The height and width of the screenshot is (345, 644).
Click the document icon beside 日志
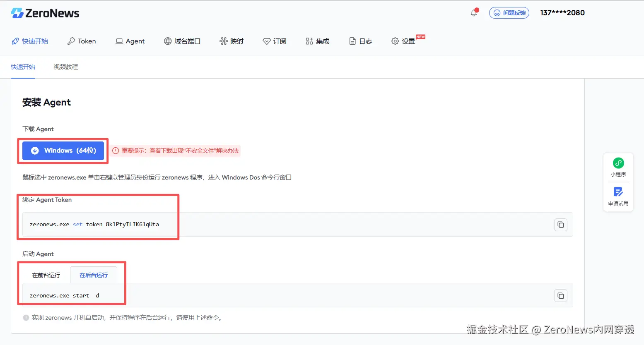(352, 41)
